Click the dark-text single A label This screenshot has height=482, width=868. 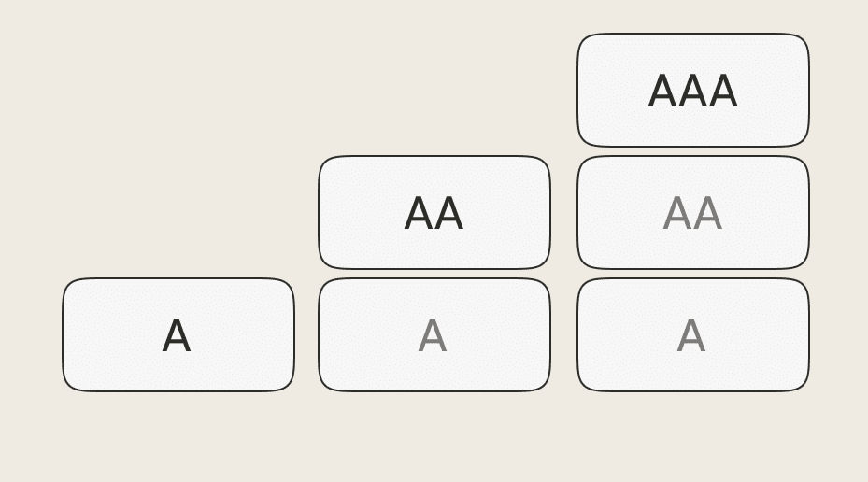click(x=177, y=336)
